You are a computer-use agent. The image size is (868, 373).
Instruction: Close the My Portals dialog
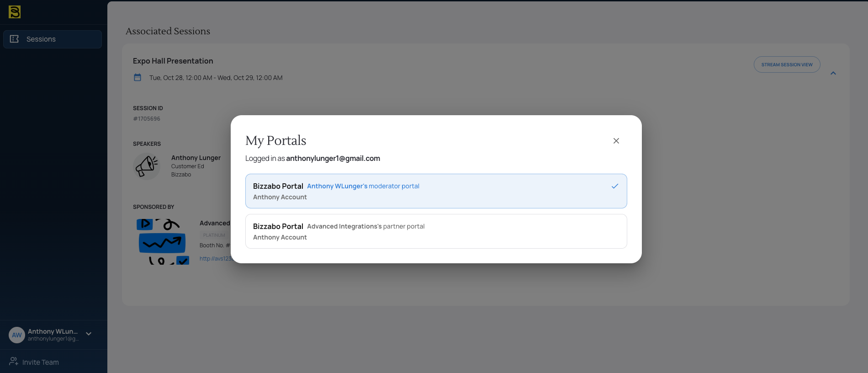(616, 141)
